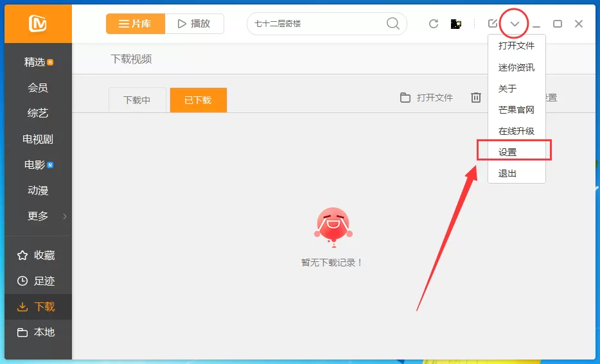Screen dimensions: 600x364
Task: Click the magnifier search icon
Action: (393, 24)
